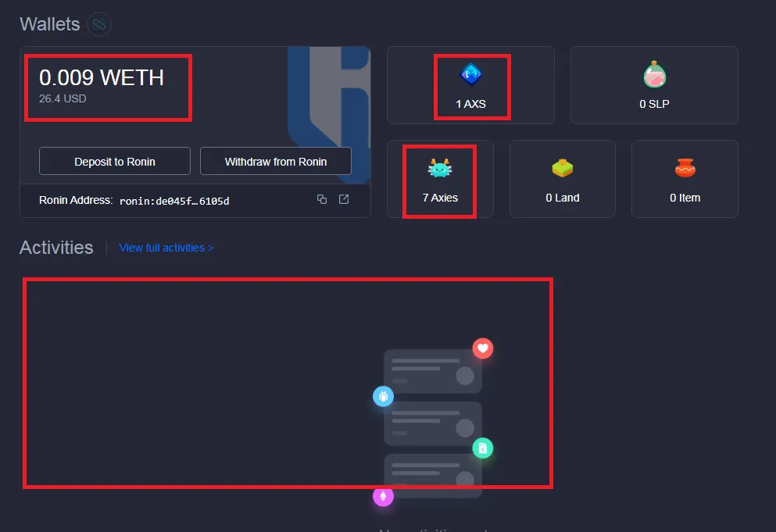Click the Wallets heading

(49, 24)
